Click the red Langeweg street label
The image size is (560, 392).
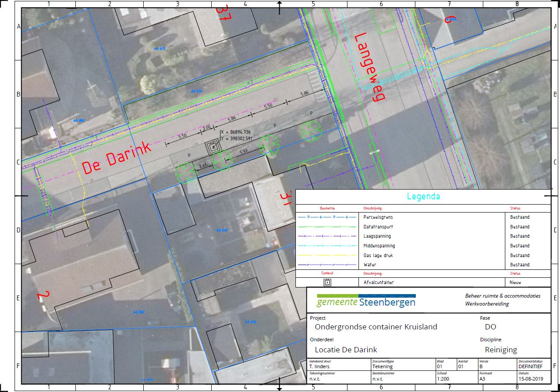click(367, 67)
